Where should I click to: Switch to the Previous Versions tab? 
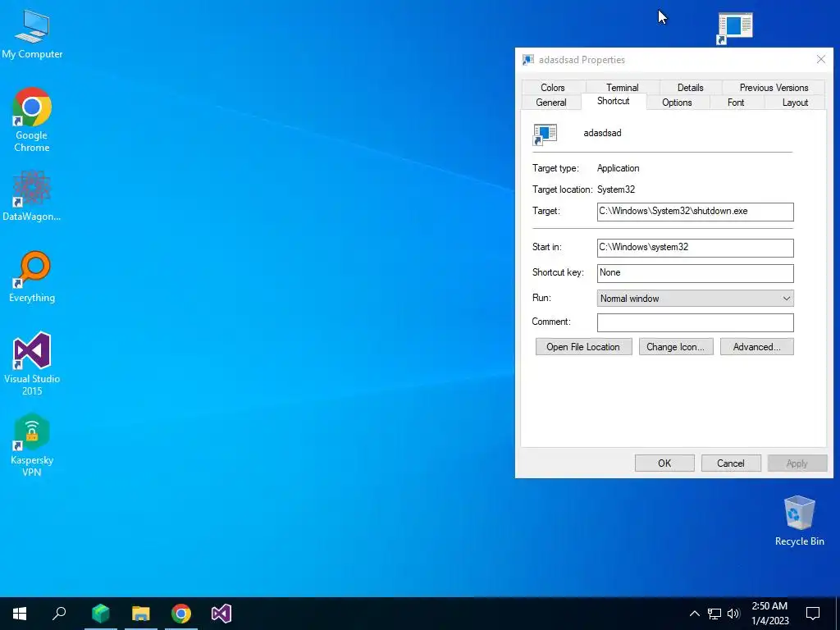(x=774, y=87)
